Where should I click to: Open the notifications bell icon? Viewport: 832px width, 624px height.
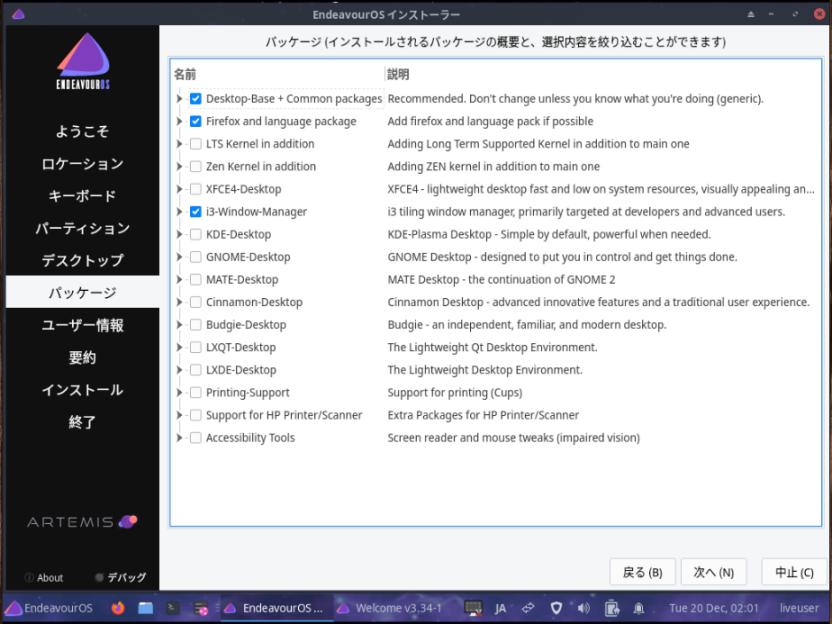point(639,608)
